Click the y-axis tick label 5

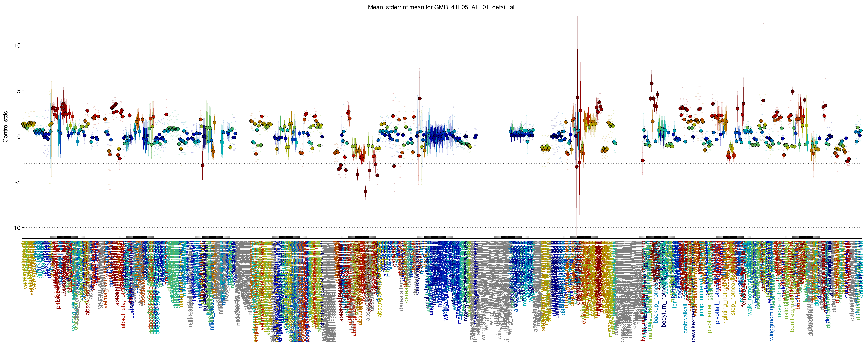pyautogui.click(x=19, y=91)
